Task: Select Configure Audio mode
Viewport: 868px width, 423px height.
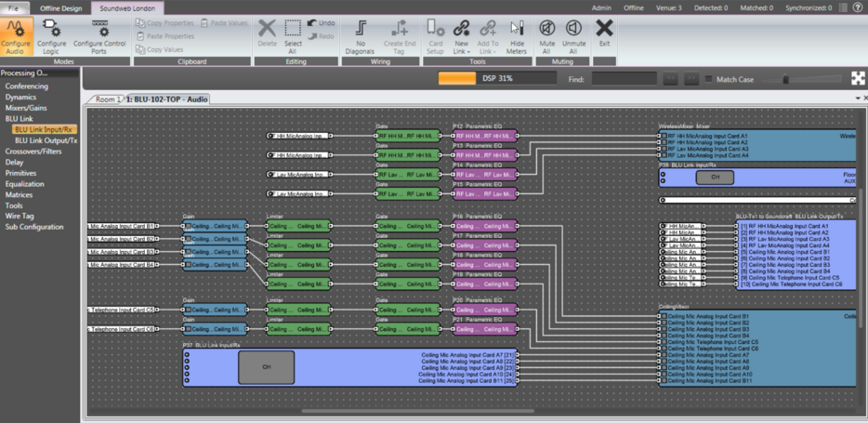Action: point(16,36)
